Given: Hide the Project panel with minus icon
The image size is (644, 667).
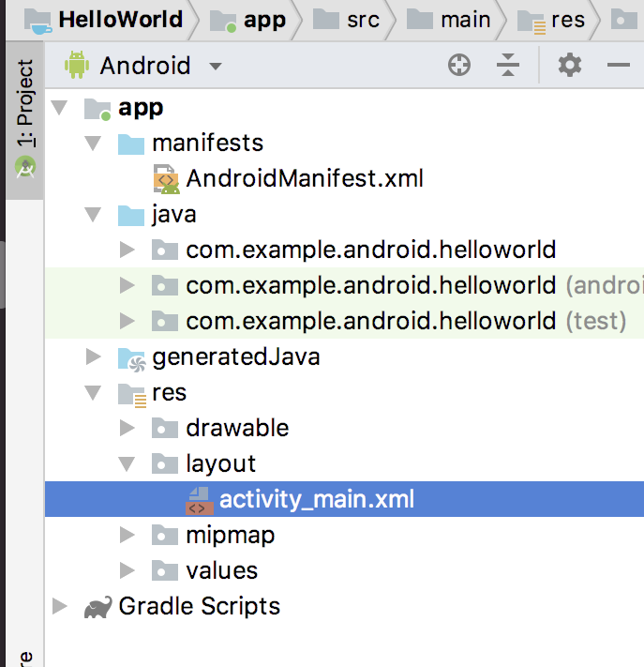Looking at the screenshot, I should [x=619, y=65].
